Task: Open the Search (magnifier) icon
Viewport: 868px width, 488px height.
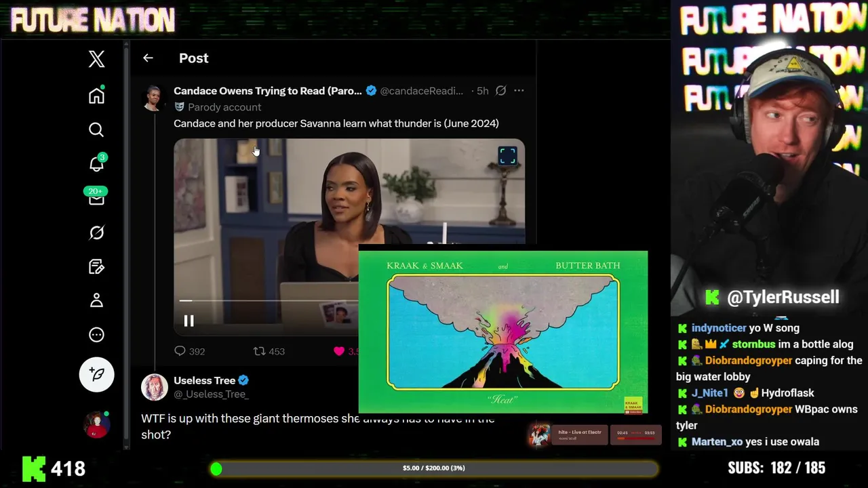Action: coord(96,129)
